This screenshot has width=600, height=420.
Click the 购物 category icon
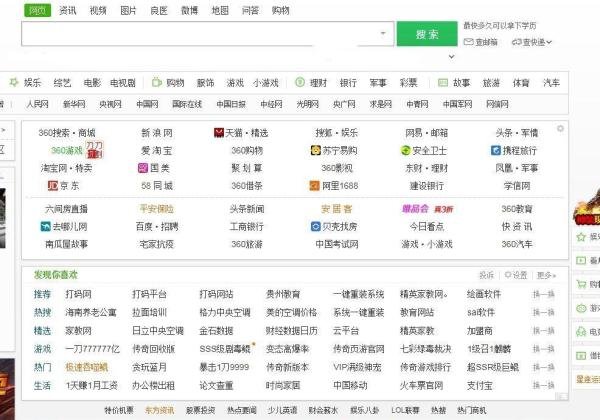click(157, 82)
